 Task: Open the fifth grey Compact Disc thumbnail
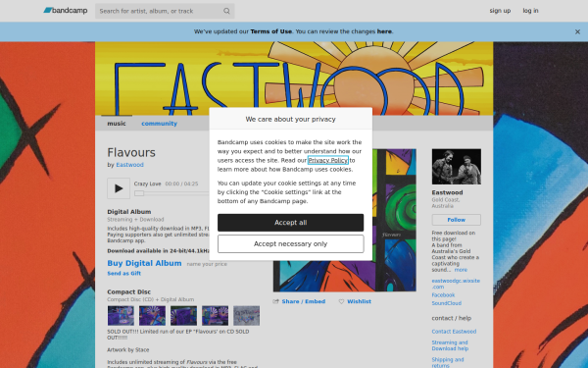[x=246, y=315]
